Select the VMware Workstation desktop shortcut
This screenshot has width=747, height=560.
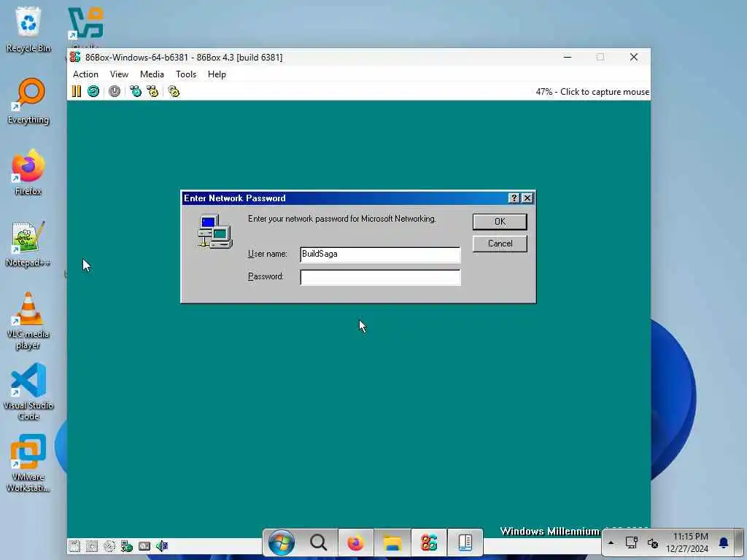tap(28, 463)
